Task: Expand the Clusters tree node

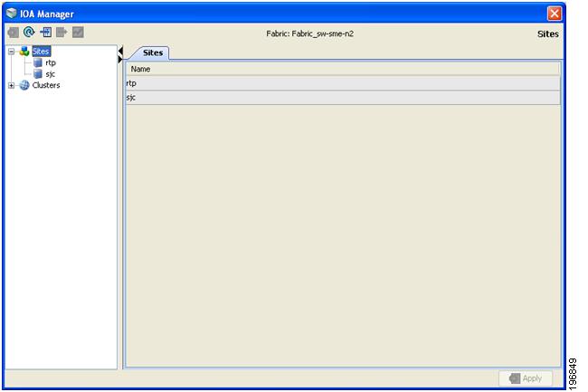Action: pyautogui.click(x=11, y=85)
